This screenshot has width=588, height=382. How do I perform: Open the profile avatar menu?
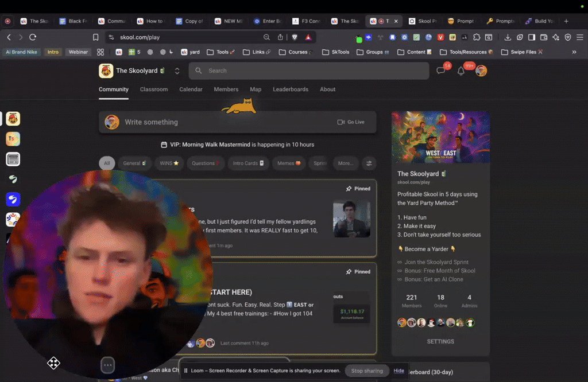tap(481, 71)
